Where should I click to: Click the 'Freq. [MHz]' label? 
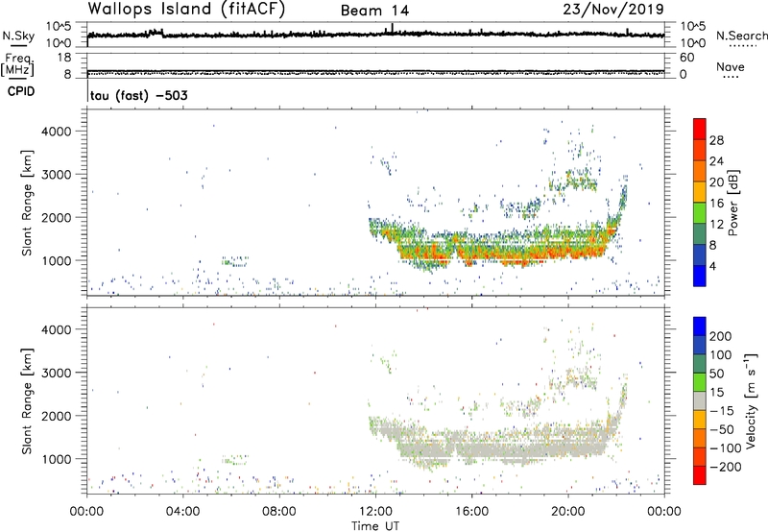tap(17, 64)
